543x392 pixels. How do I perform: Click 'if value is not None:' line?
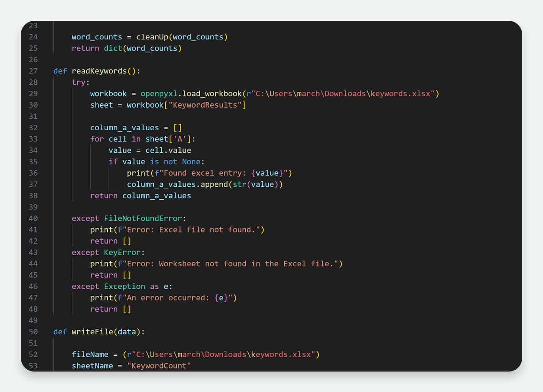click(157, 162)
